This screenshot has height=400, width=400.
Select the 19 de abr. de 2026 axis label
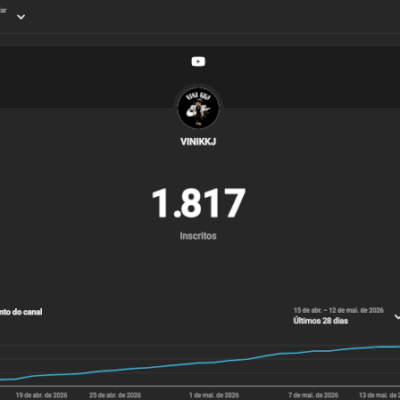point(42,395)
